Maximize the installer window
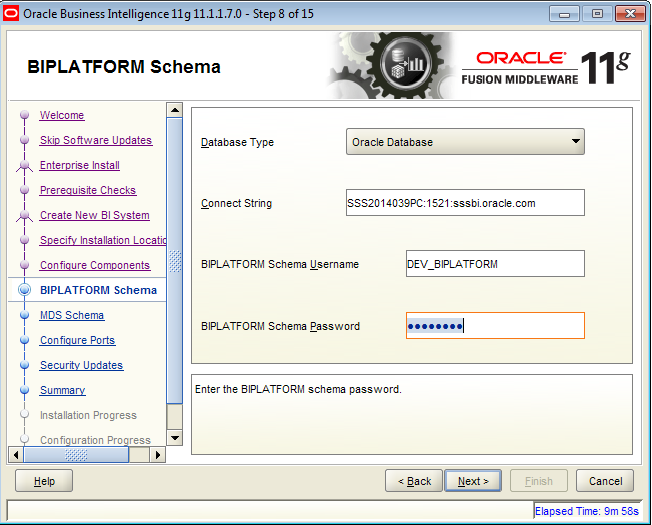 pyautogui.click(x=597, y=14)
